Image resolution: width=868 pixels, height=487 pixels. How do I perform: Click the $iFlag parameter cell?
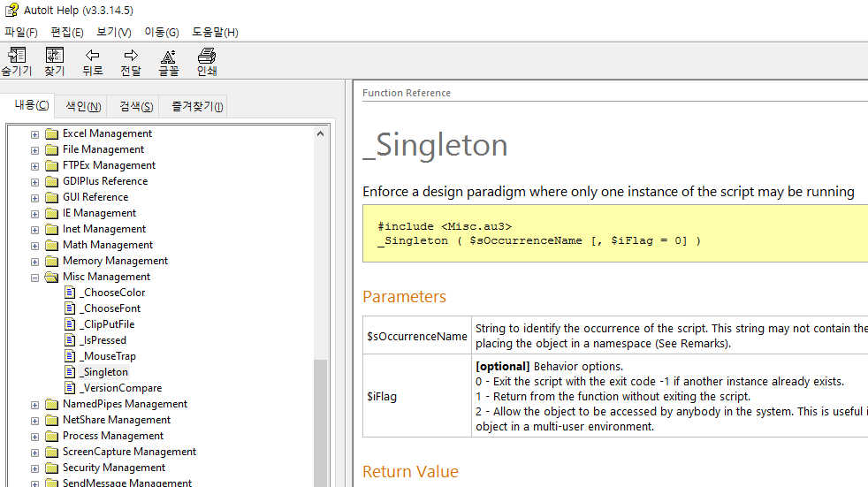click(x=417, y=396)
